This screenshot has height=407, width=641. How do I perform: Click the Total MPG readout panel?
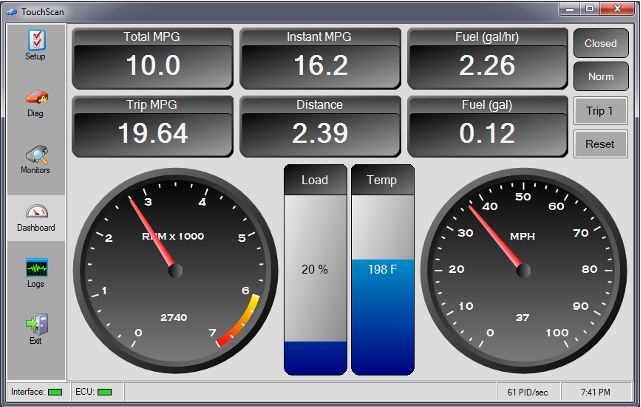coord(152,58)
